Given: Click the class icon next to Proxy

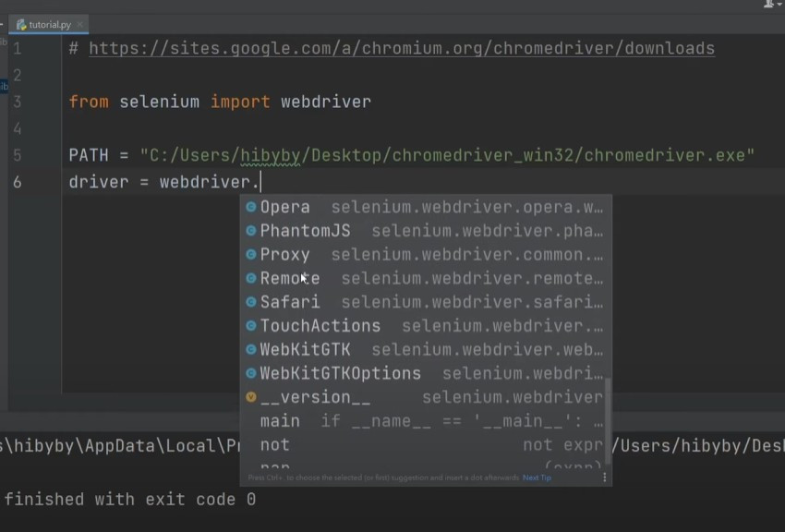Looking at the screenshot, I should (251, 254).
